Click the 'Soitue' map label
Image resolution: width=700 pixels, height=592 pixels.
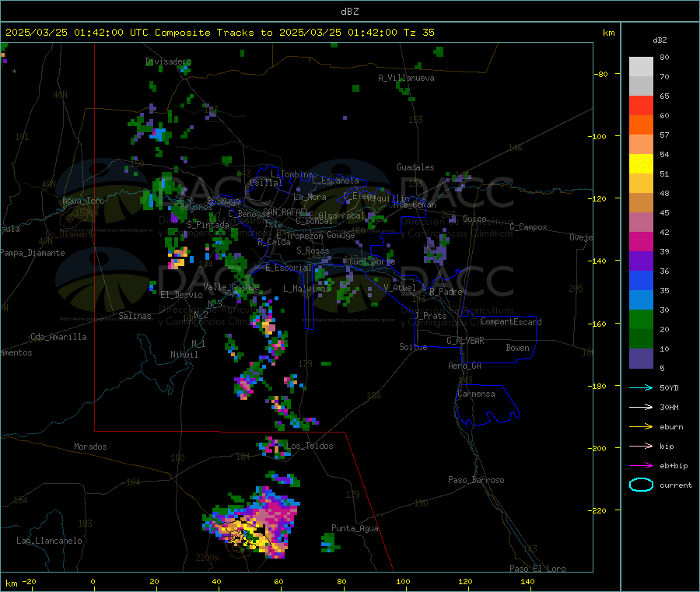coord(413,347)
